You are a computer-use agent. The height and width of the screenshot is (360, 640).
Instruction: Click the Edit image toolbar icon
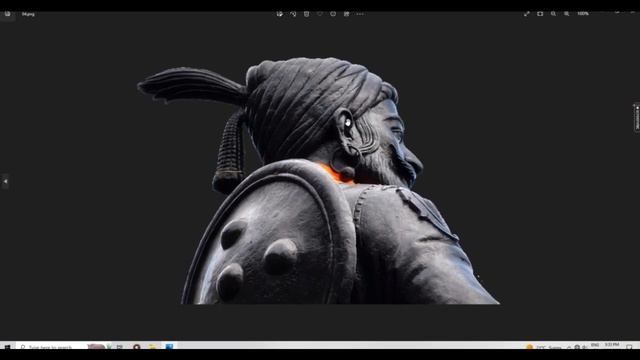tap(280, 14)
